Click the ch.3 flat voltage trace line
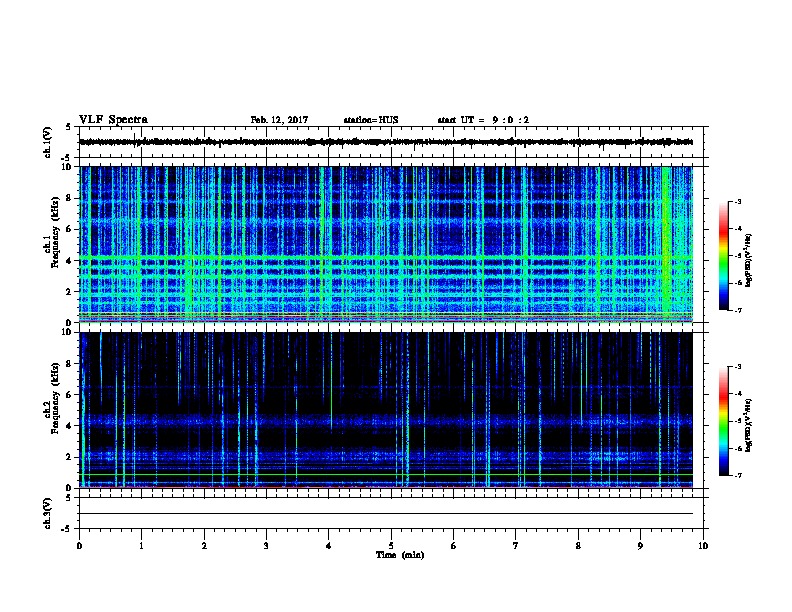Image resolution: width=792 pixels, height=612 pixels. (x=386, y=514)
